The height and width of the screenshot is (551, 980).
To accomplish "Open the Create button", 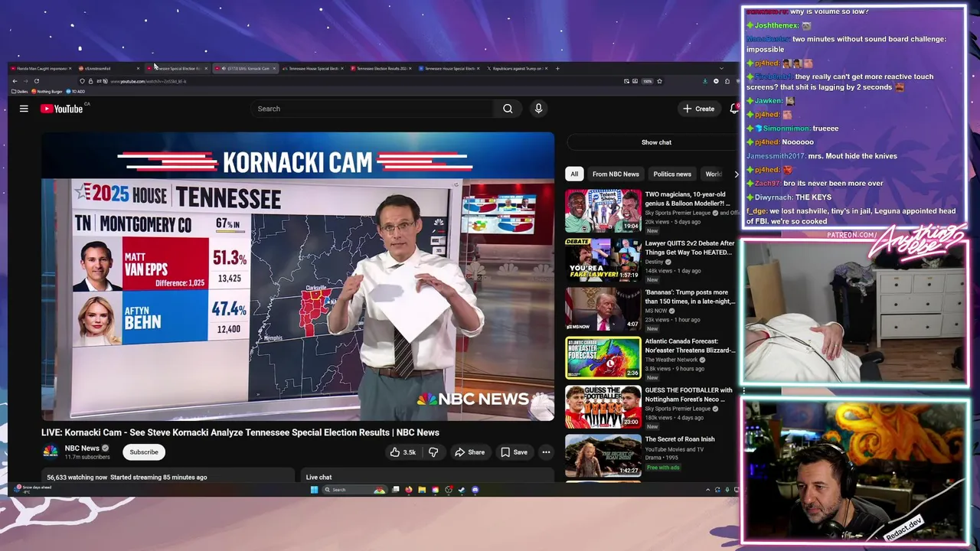I will point(699,109).
